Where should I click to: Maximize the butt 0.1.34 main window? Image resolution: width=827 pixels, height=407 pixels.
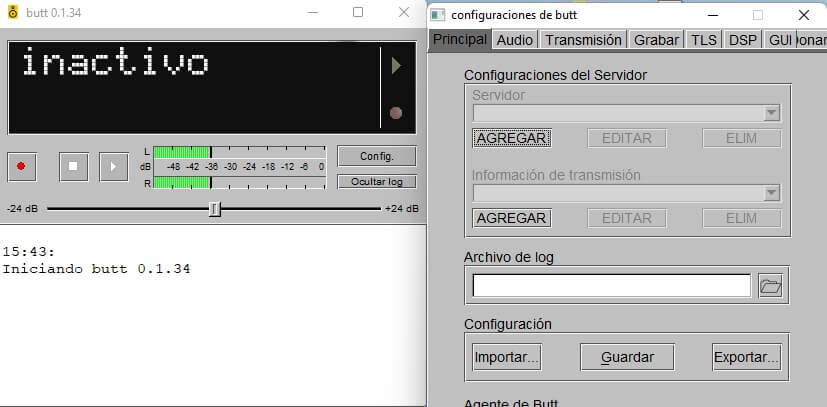pyautogui.click(x=358, y=12)
